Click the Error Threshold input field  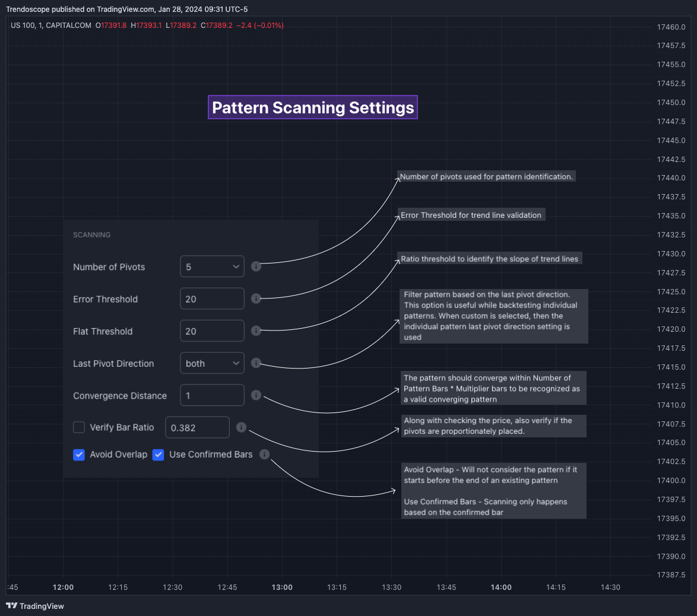tap(212, 299)
